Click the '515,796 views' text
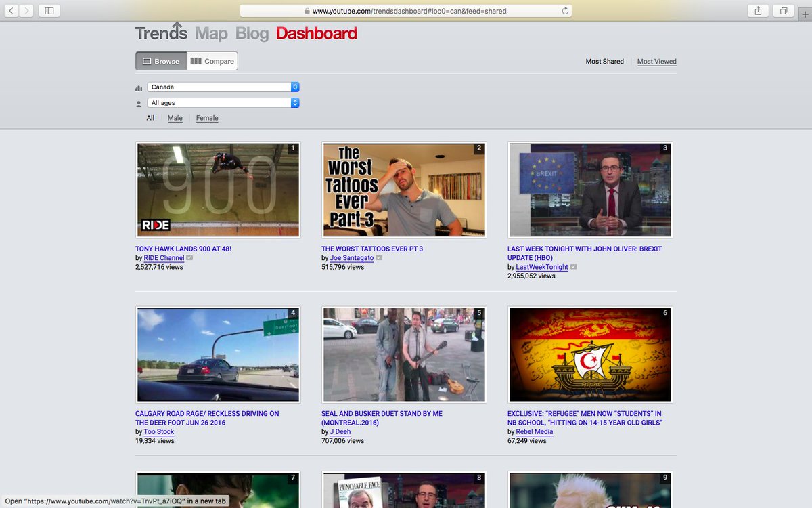 342,267
